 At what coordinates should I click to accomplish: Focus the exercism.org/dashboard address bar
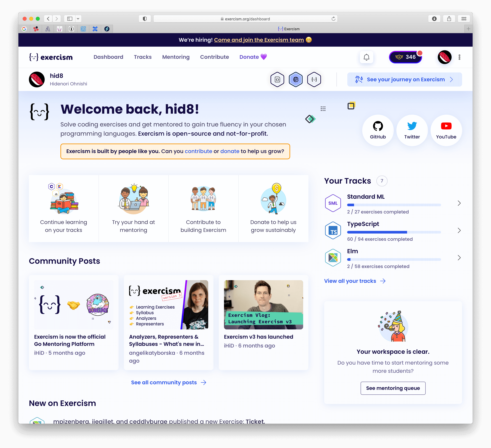point(245,19)
